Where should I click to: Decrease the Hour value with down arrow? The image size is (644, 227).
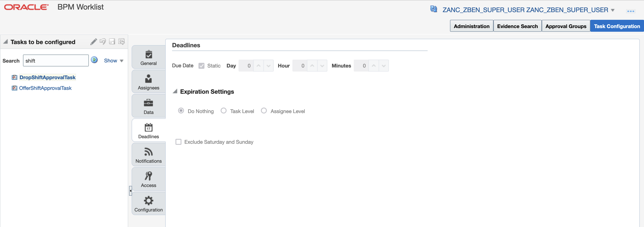(322, 66)
